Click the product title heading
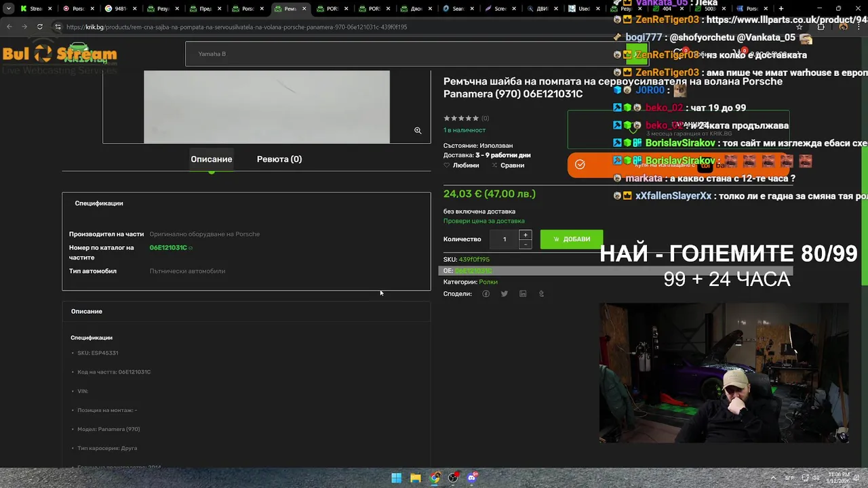The height and width of the screenshot is (488, 868). 613,87
